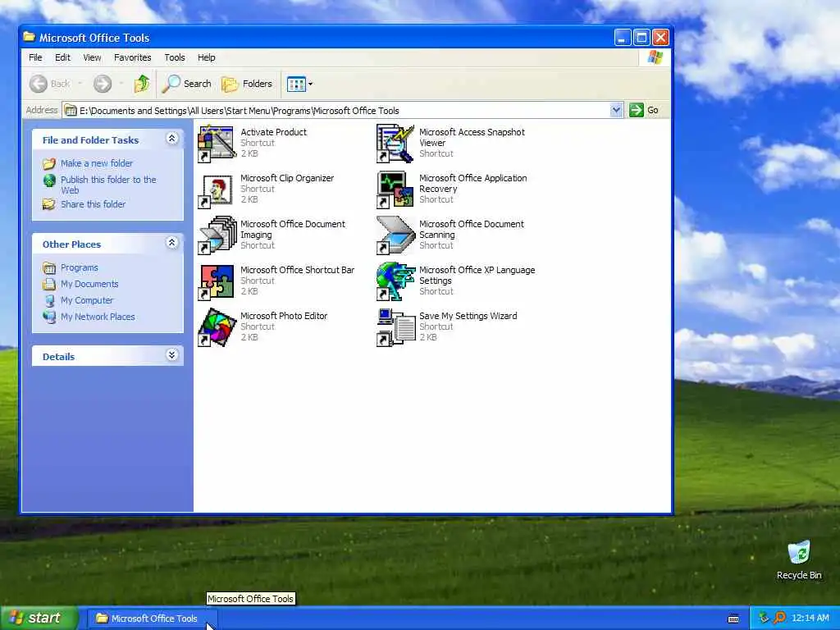This screenshot has height=630, width=840.
Task: Click Make a new folder link
Action: [x=97, y=163]
